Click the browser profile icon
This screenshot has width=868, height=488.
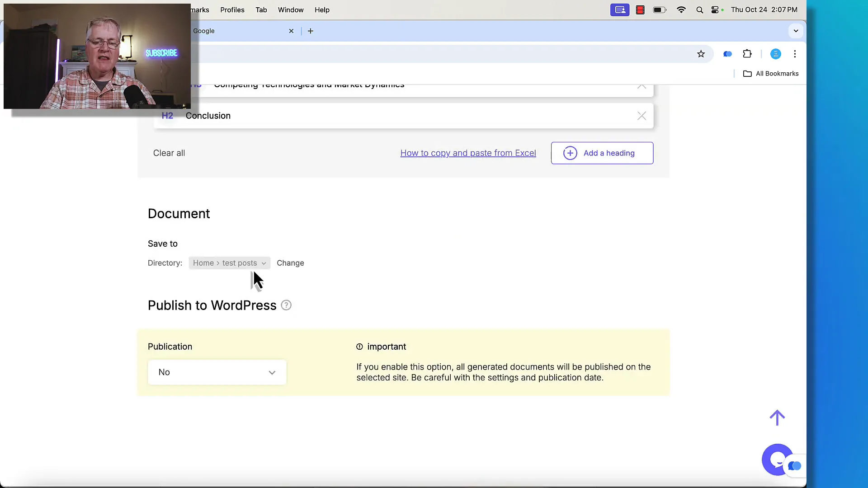pos(776,54)
